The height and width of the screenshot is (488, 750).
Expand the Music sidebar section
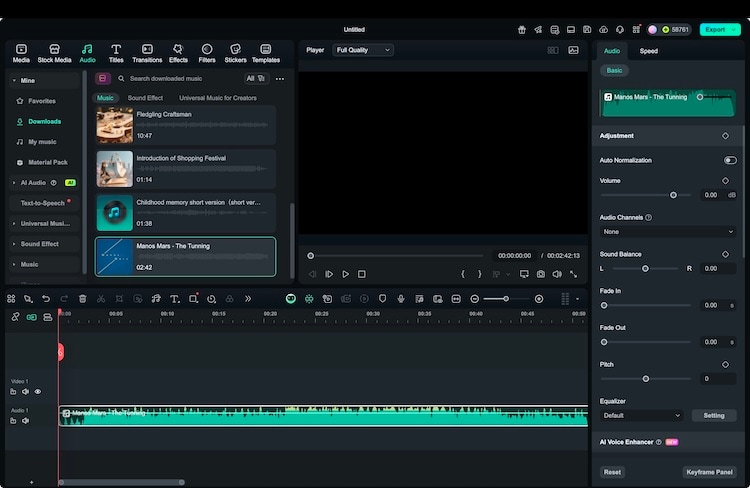pos(14,265)
